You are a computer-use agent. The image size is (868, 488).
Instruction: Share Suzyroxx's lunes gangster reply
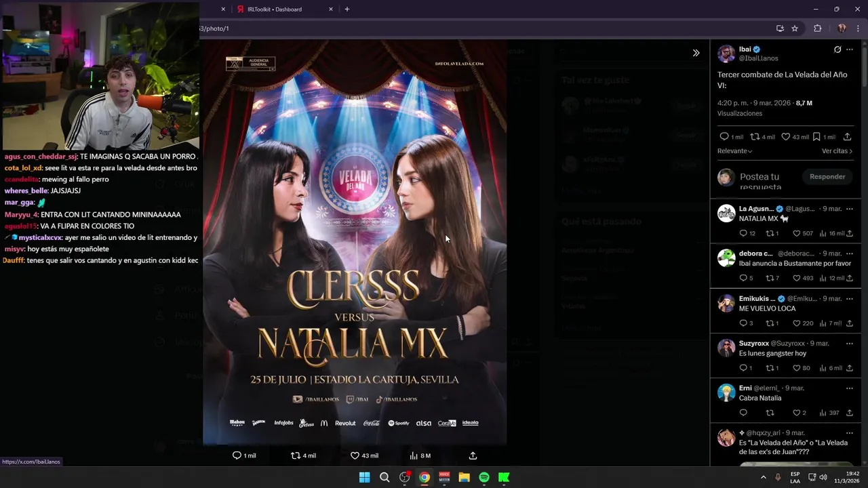[x=850, y=368]
